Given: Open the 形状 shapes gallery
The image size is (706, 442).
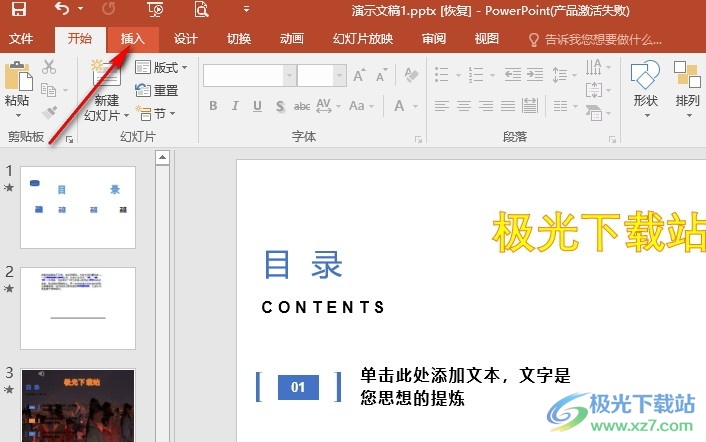Looking at the screenshot, I should (x=646, y=88).
